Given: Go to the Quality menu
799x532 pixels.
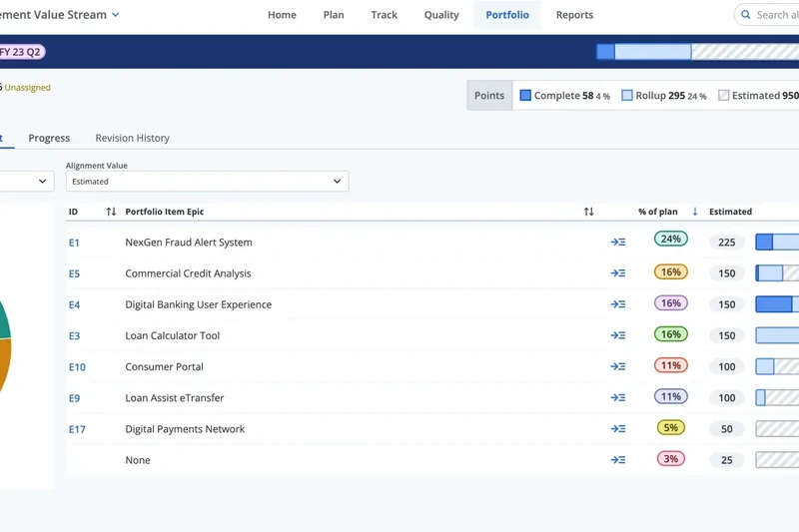Looking at the screenshot, I should pos(441,15).
